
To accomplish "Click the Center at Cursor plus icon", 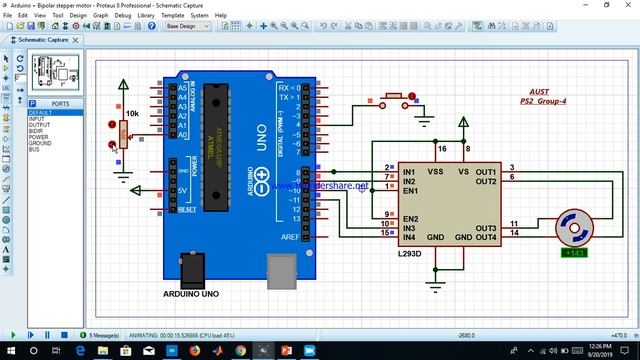I will [263, 26].
